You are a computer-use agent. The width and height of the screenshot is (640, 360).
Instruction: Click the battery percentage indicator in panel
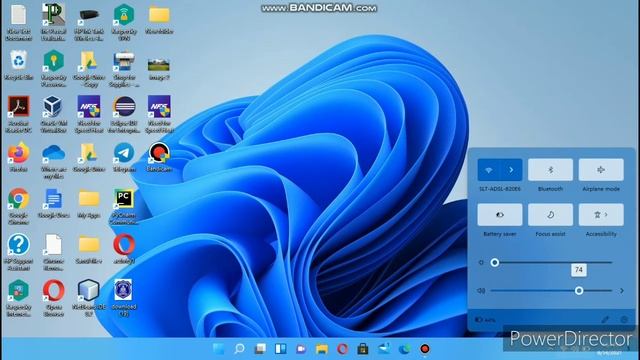[485, 320]
